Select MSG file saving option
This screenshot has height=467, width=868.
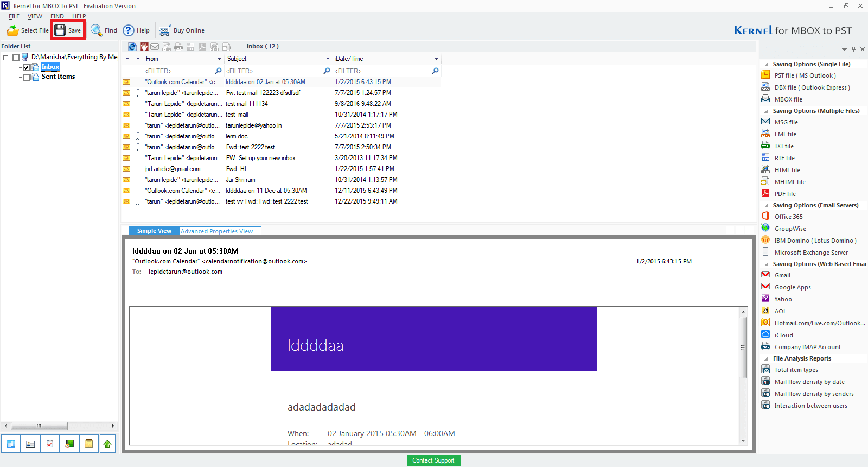click(x=780, y=122)
